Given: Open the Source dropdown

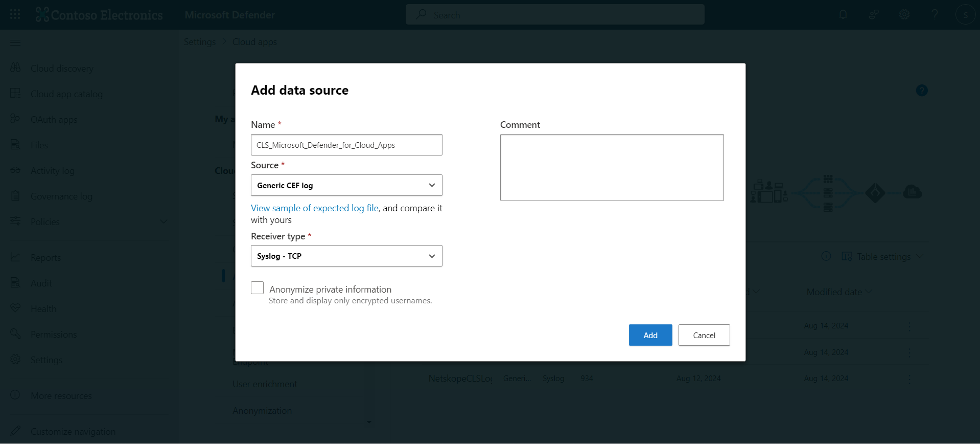Looking at the screenshot, I should (x=346, y=185).
